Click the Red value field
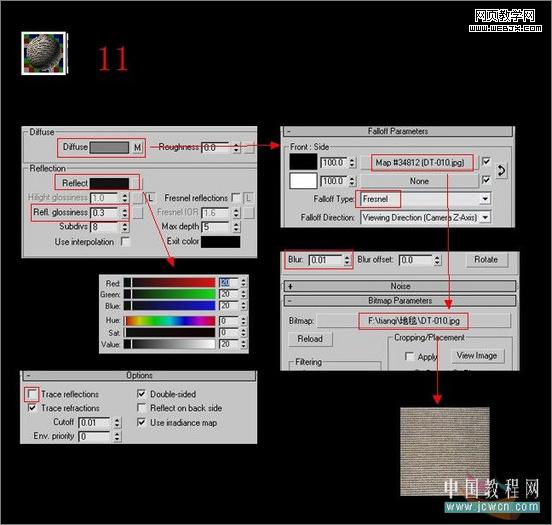 tap(229, 283)
